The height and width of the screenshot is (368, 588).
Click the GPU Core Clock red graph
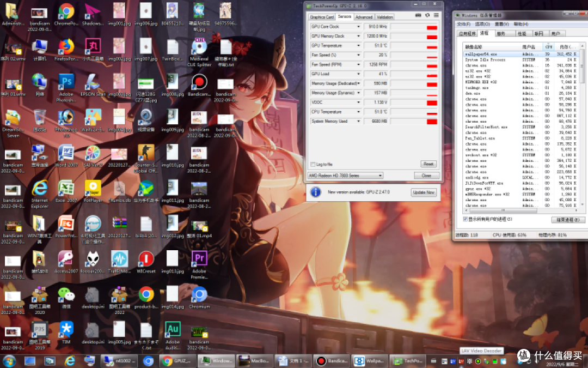coord(432,28)
